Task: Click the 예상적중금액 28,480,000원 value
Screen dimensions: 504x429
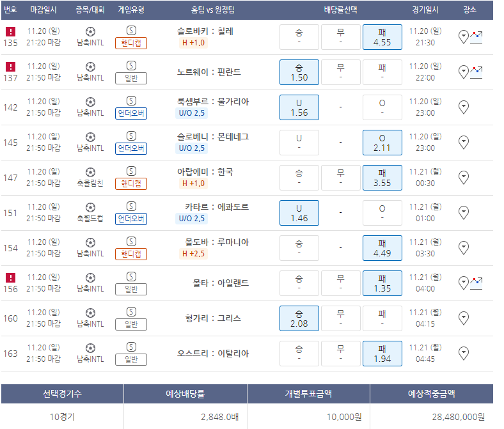Action: coord(458,417)
